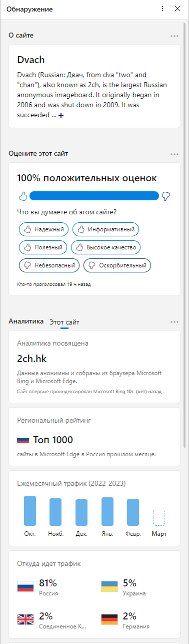The width and height of the screenshot is (189, 644).
Task: Click the thumbs-down icon beside rating bar
Action: click(166, 196)
